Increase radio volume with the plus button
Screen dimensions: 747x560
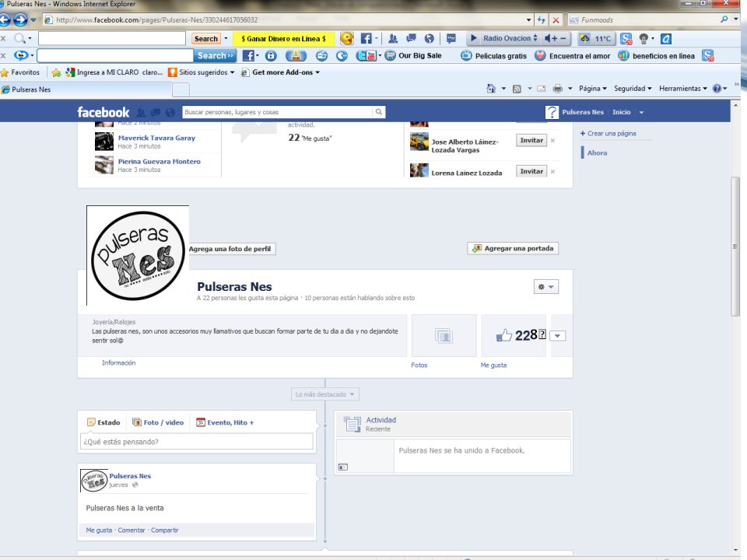pos(555,38)
